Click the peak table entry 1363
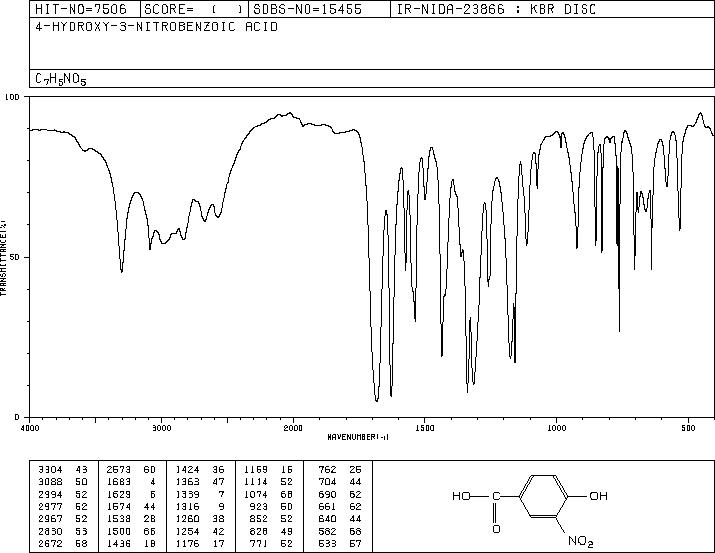 click(x=187, y=482)
